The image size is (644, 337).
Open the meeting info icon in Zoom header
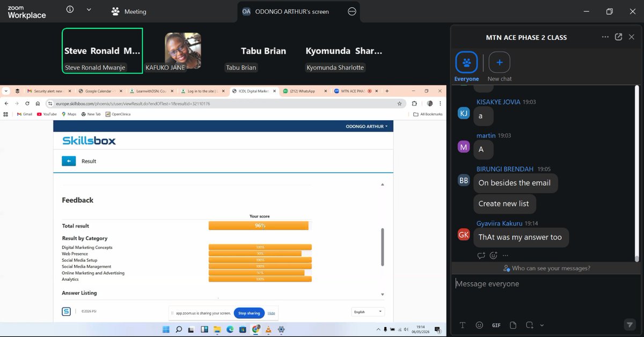[70, 10]
